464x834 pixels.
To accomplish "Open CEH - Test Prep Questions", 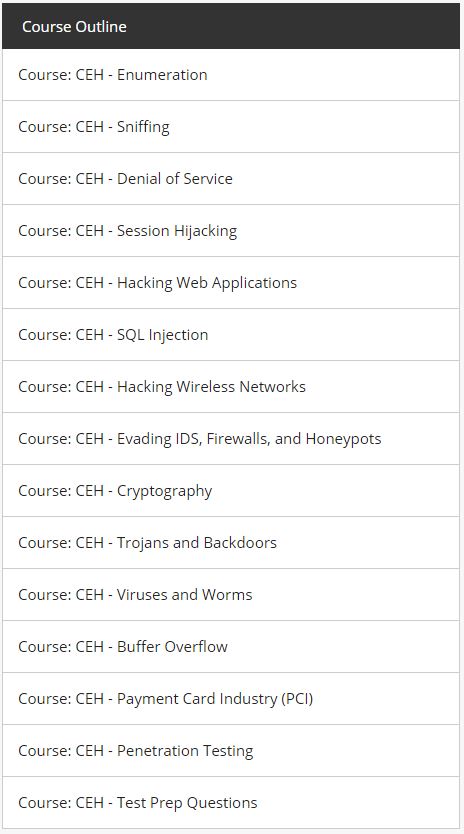I will point(231,803).
